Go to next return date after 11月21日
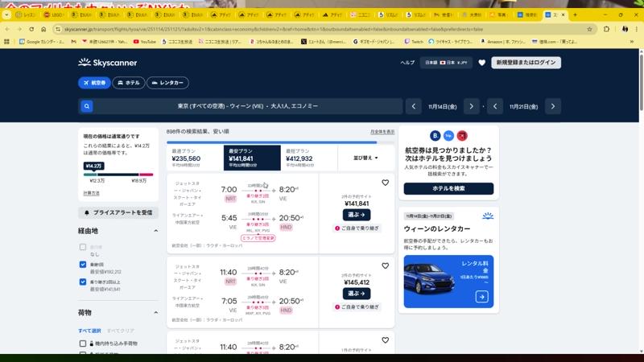This screenshot has height=362, width=644. point(553,106)
